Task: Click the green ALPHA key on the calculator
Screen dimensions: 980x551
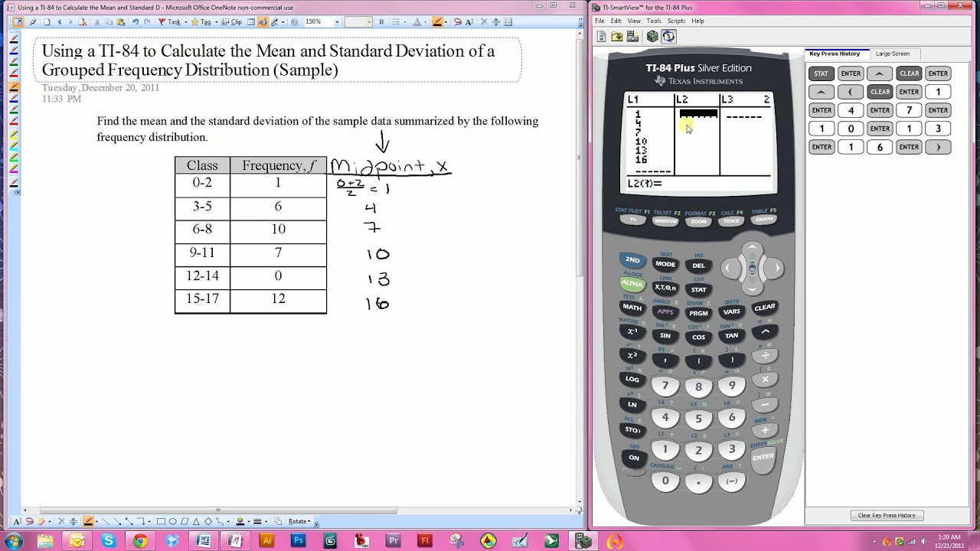Action: click(632, 283)
